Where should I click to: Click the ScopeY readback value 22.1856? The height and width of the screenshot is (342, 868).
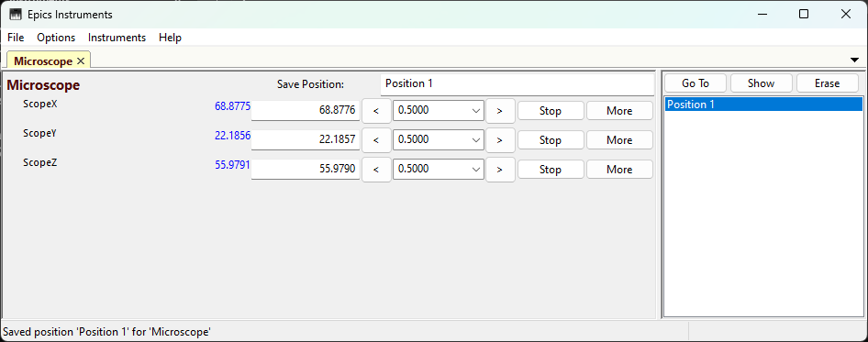(x=232, y=135)
